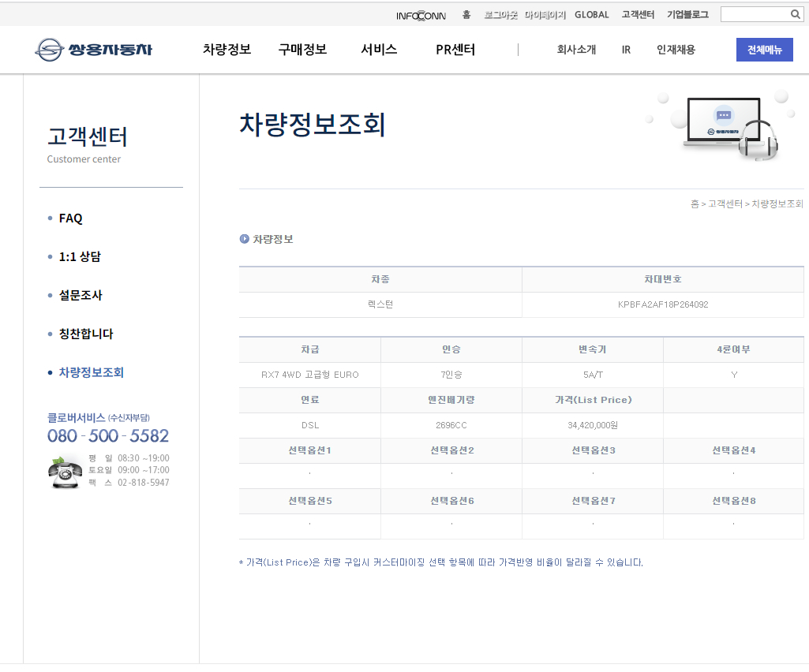Open FAQ in the sidebar
The width and height of the screenshot is (809, 672).
71,218
